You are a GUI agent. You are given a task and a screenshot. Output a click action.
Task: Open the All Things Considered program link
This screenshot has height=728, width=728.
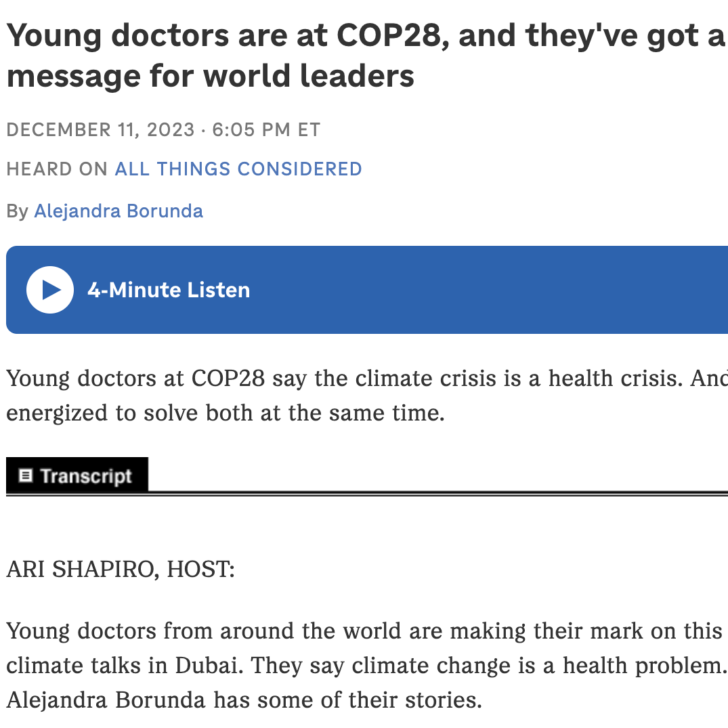pos(238,169)
